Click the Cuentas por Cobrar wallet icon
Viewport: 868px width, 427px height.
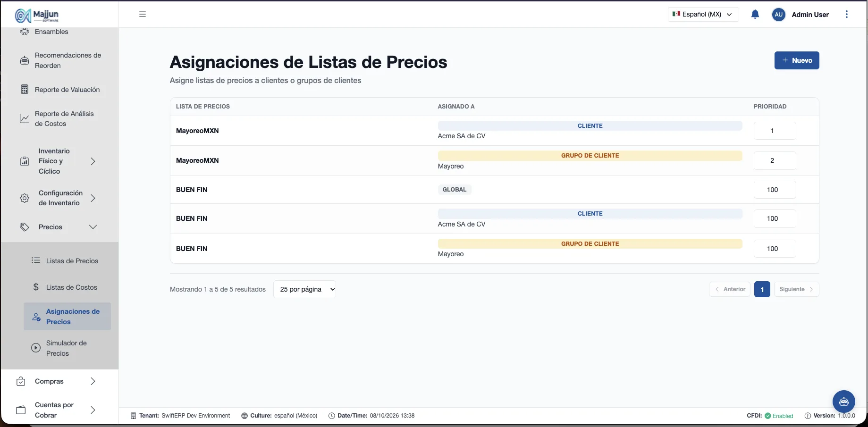21,410
